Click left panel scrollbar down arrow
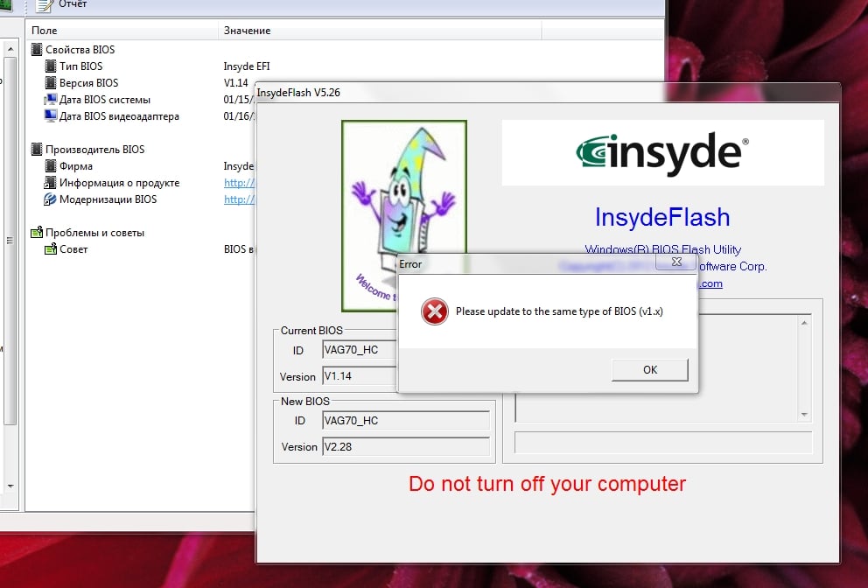The height and width of the screenshot is (588, 868). [10, 486]
